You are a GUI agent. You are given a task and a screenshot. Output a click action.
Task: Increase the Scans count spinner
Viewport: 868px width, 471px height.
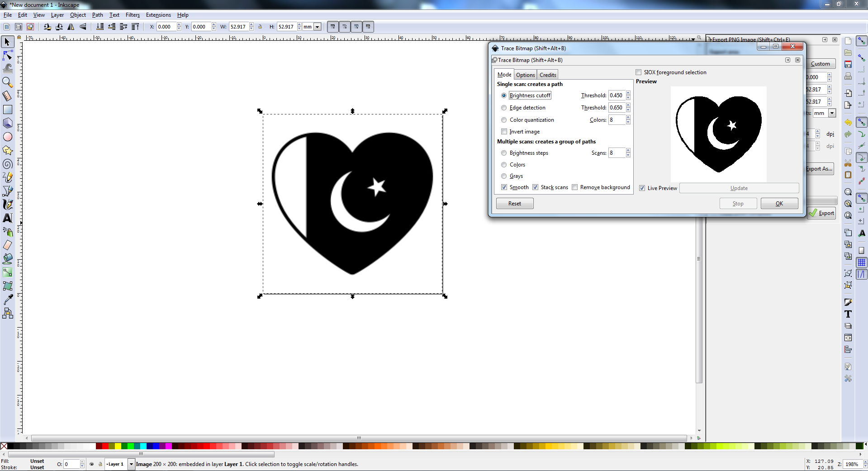pyautogui.click(x=628, y=151)
